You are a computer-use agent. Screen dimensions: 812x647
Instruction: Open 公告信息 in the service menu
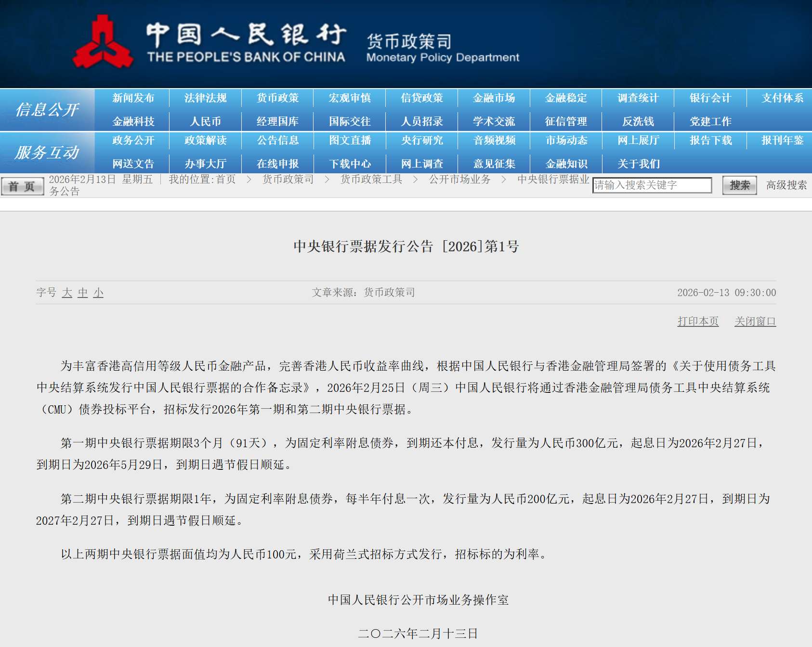point(277,141)
